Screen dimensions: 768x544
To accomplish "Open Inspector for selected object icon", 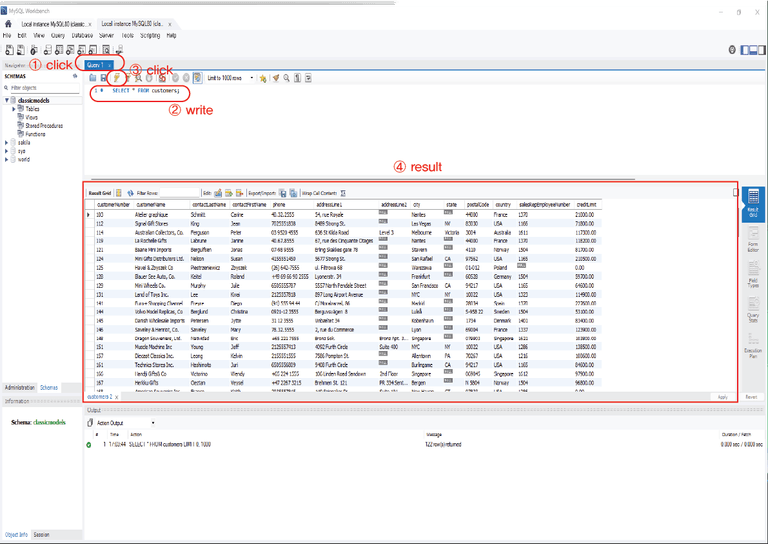I will coord(34,50).
